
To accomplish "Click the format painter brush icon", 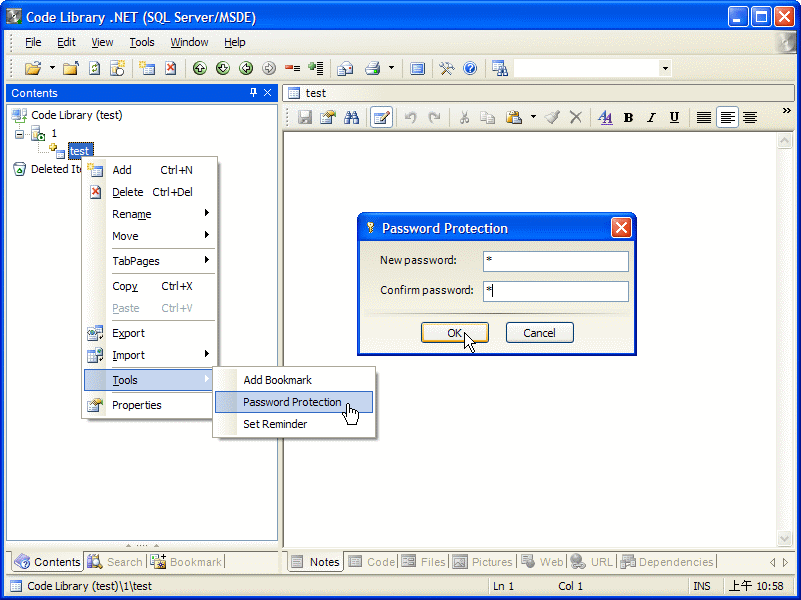I will (552, 117).
